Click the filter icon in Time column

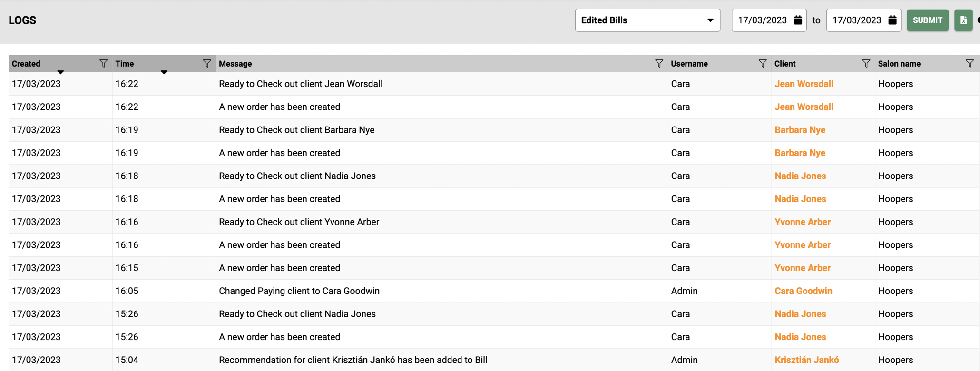[207, 64]
